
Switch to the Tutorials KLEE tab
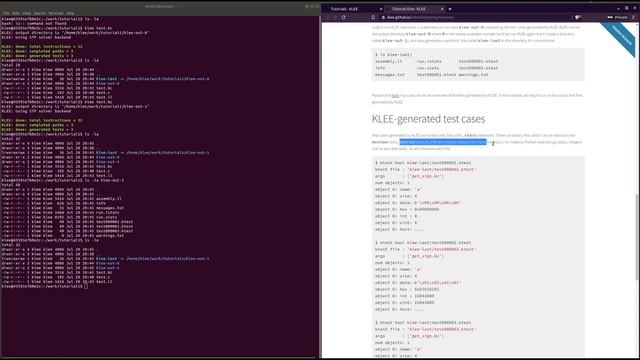(353, 9)
